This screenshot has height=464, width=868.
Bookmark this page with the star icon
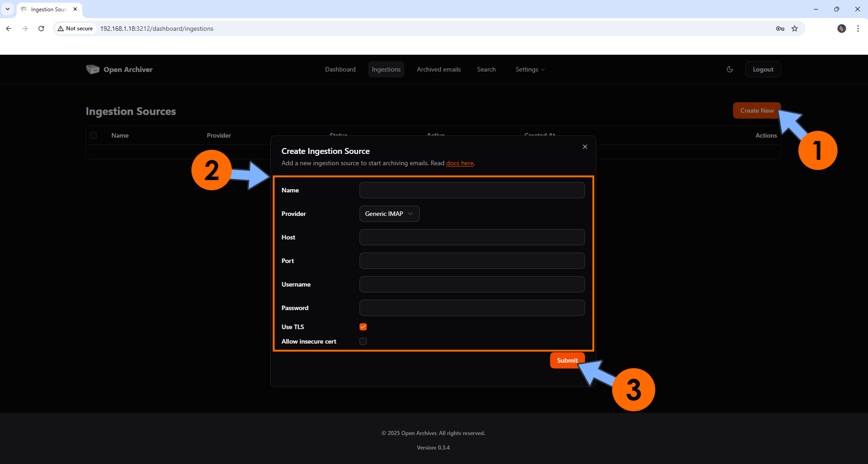[794, 29]
